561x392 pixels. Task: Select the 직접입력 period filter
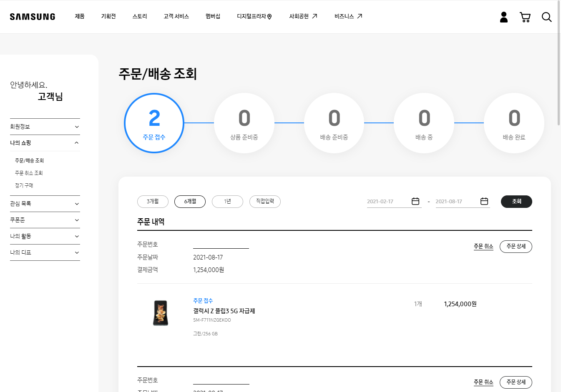pyautogui.click(x=265, y=202)
